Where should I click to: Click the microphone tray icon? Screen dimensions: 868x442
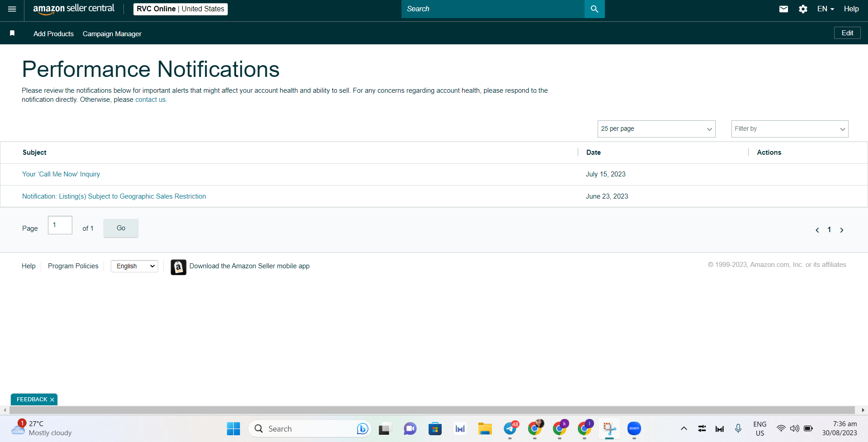[738, 428]
